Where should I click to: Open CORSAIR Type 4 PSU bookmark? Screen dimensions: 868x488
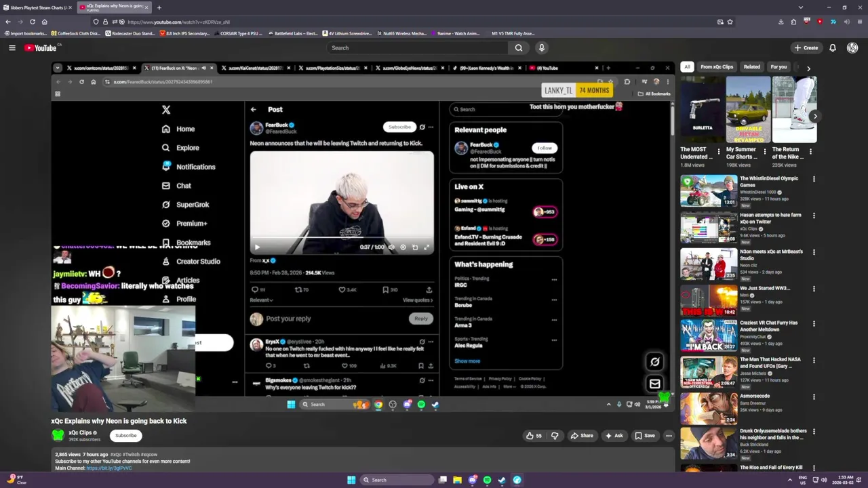point(238,33)
